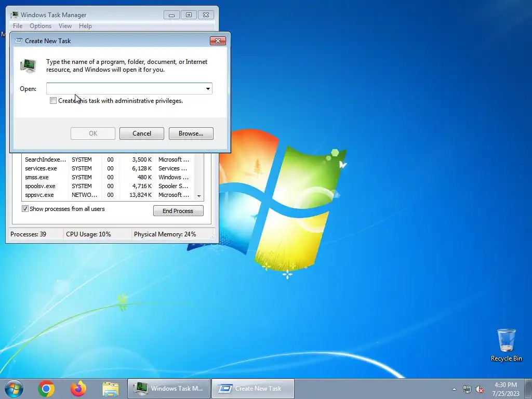Click process list scroll down arrow
Viewport: 532px width, 399px height.
pos(199,196)
